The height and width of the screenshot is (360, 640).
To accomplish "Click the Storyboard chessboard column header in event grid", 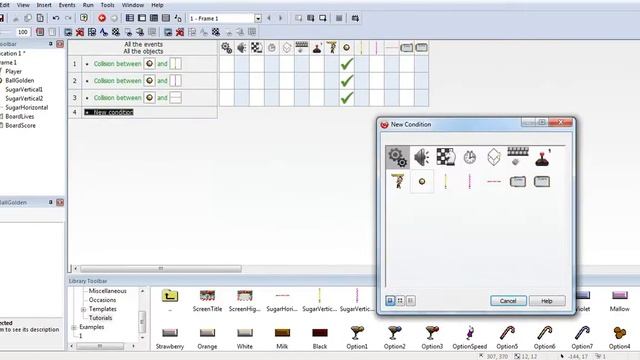I will 257,48.
